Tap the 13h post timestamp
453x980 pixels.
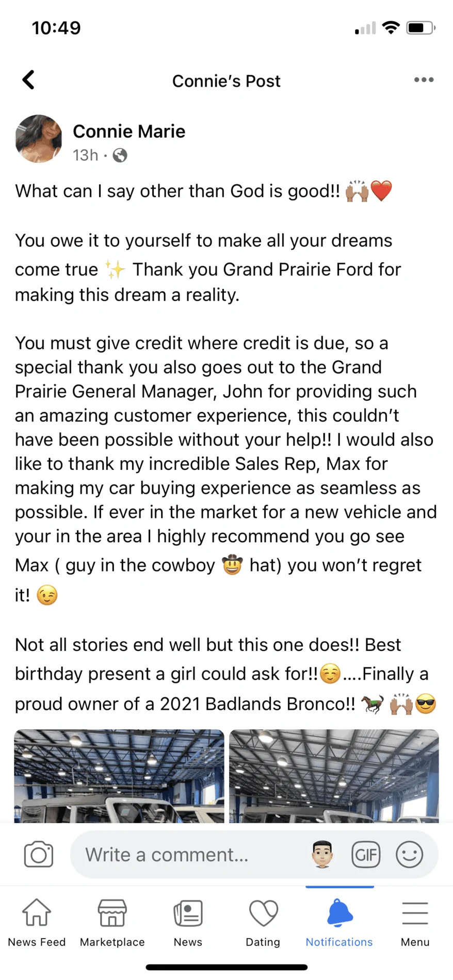[85, 155]
